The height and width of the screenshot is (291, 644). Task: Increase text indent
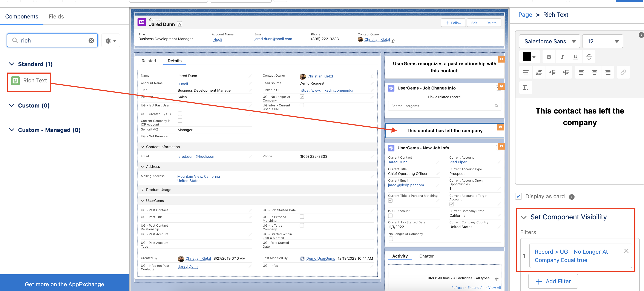(x=552, y=72)
